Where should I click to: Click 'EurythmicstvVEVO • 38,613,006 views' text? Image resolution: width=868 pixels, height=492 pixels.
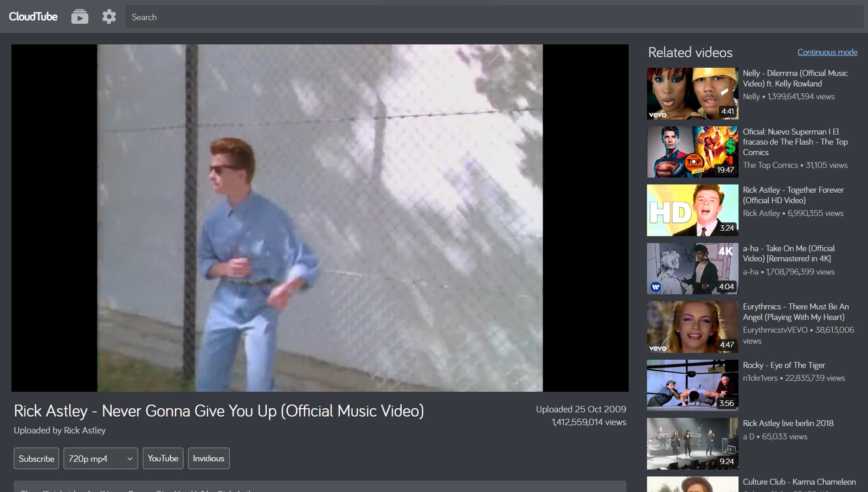point(798,335)
